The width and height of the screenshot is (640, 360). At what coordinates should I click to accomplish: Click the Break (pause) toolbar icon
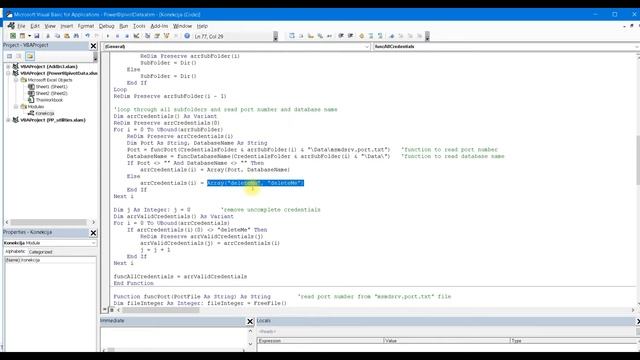117,36
